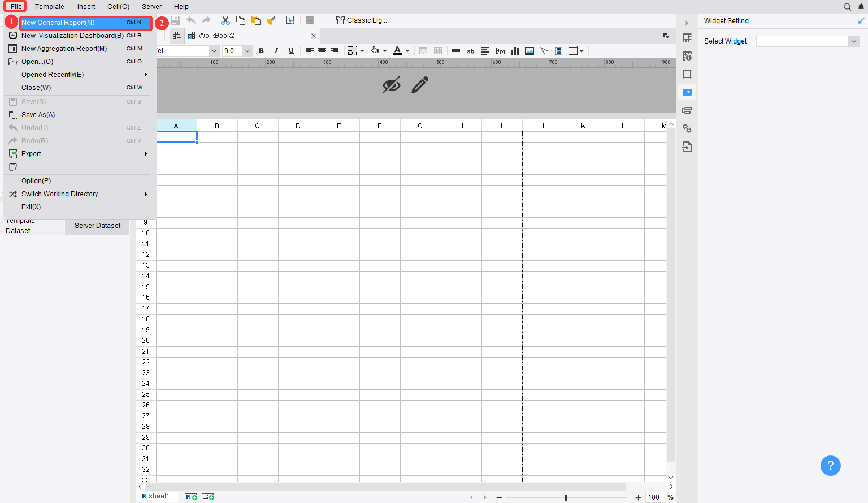The width and height of the screenshot is (868, 503).
Task: Insert a chart using the chart icon
Action: pos(515,51)
